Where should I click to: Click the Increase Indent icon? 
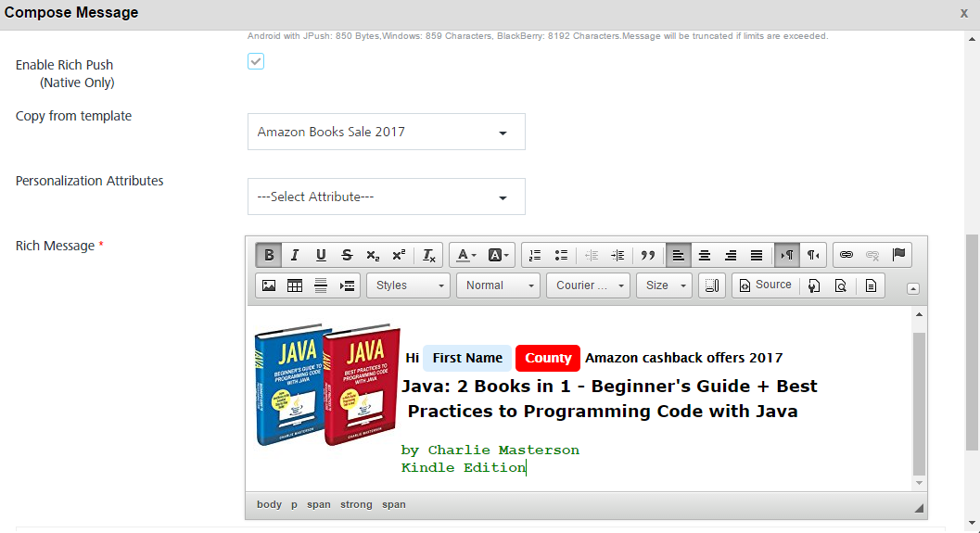pos(617,255)
